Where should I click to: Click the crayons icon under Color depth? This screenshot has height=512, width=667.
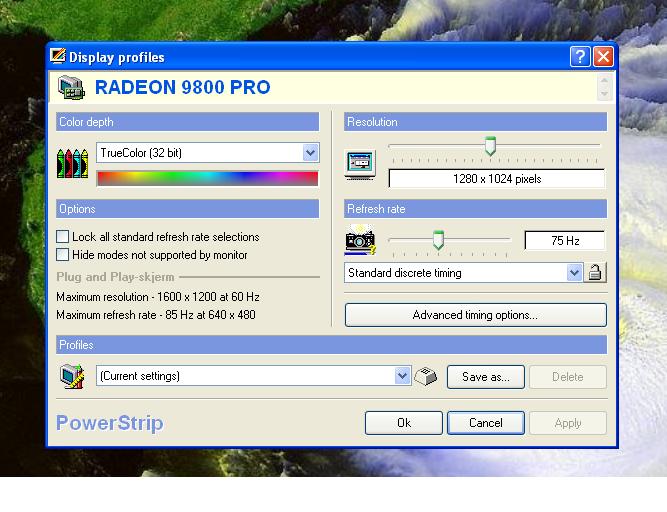72,163
